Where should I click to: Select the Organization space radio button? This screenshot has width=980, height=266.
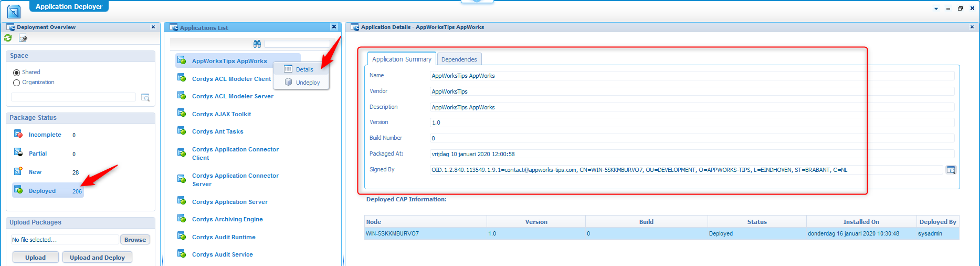click(16, 83)
